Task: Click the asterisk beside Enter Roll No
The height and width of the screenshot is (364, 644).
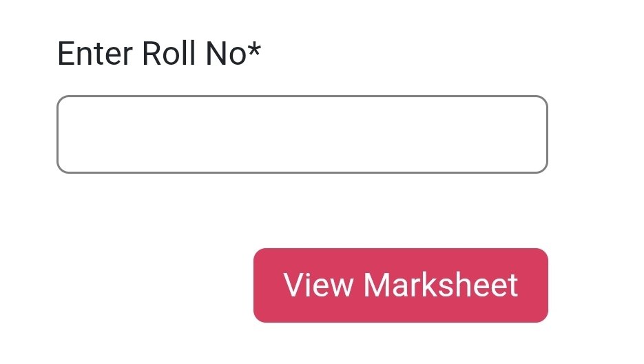Action: click(255, 50)
